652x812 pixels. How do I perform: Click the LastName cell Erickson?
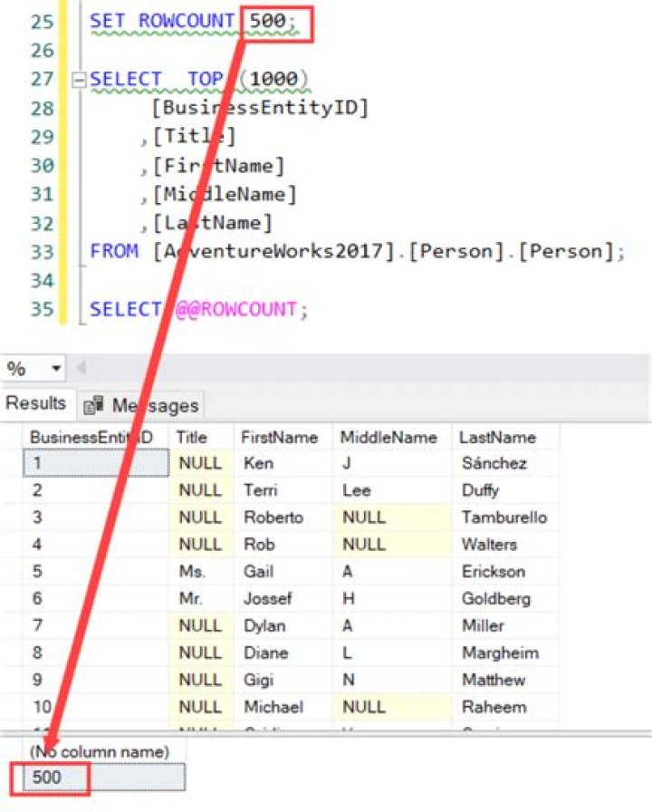coord(505,571)
